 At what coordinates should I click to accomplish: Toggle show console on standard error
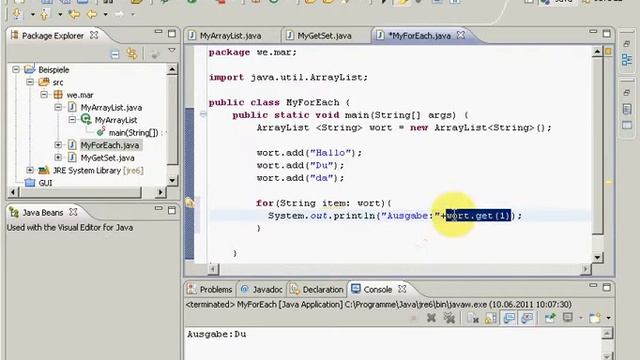point(527,318)
